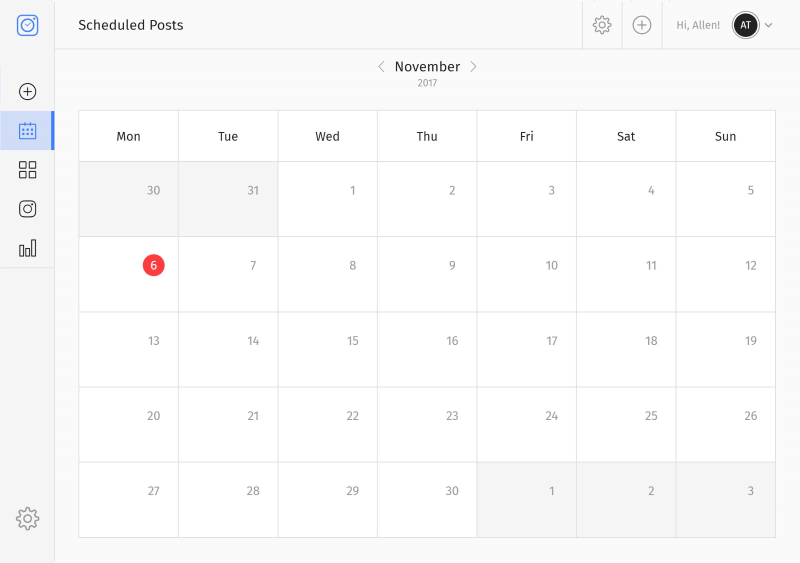Image resolution: width=800 pixels, height=563 pixels.
Task: Click the top bar add plus icon
Action: click(x=642, y=25)
